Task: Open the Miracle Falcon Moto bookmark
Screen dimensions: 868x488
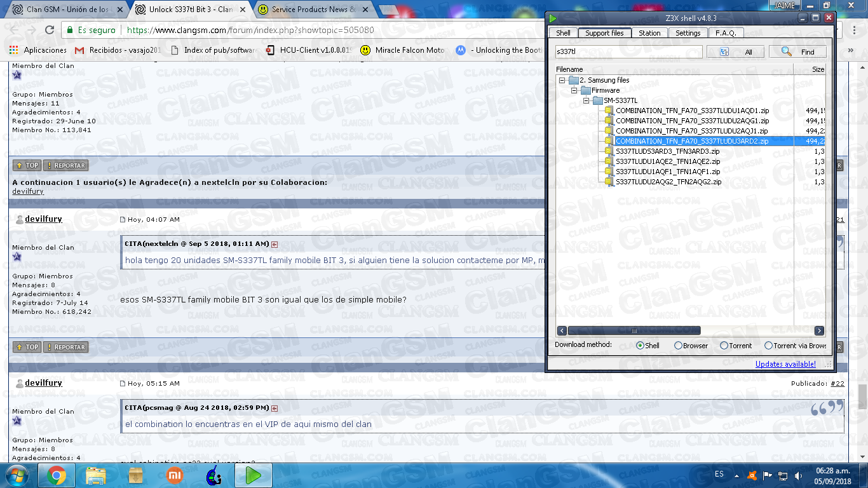Action: point(402,50)
